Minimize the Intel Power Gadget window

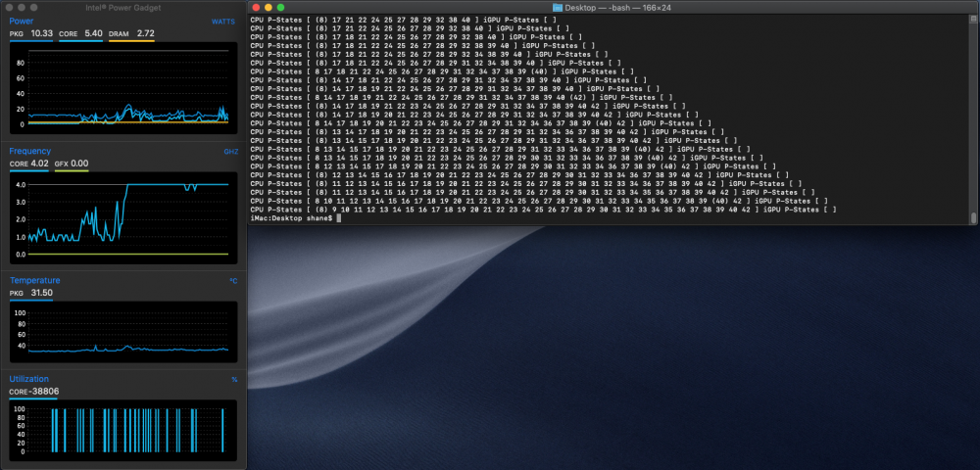coord(22,8)
